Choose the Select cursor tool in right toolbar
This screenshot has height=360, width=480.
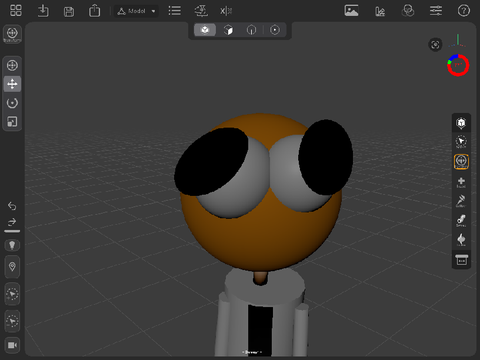pyautogui.click(x=461, y=142)
